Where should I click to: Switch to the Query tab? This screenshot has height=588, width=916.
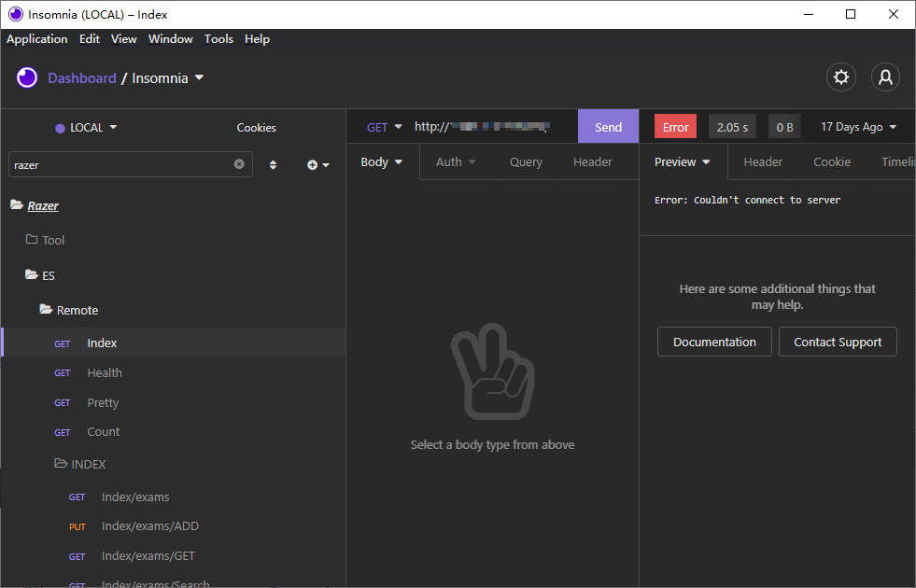coord(526,162)
